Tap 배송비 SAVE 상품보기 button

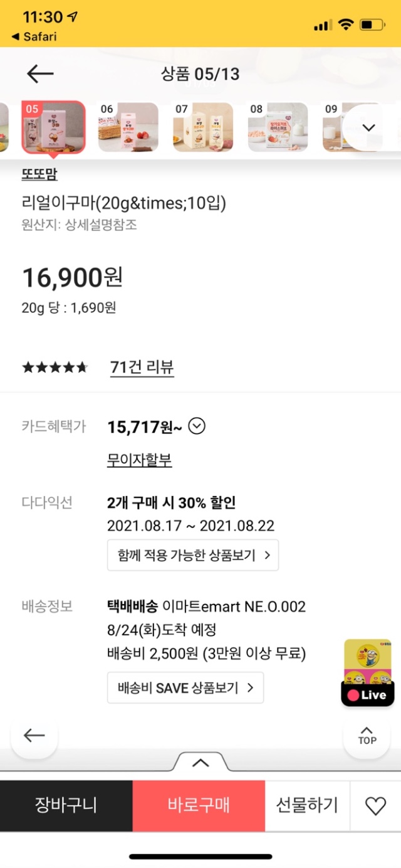[x=185, y=688]
